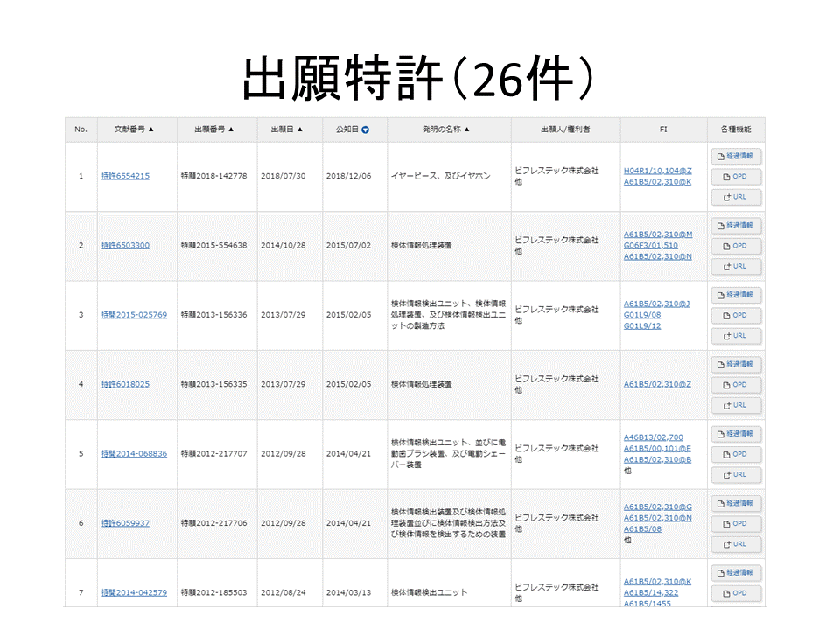Click the OPD button in row 3
Image resolution: width=840 pixels, height=630 pixels.
coord(735,315)
